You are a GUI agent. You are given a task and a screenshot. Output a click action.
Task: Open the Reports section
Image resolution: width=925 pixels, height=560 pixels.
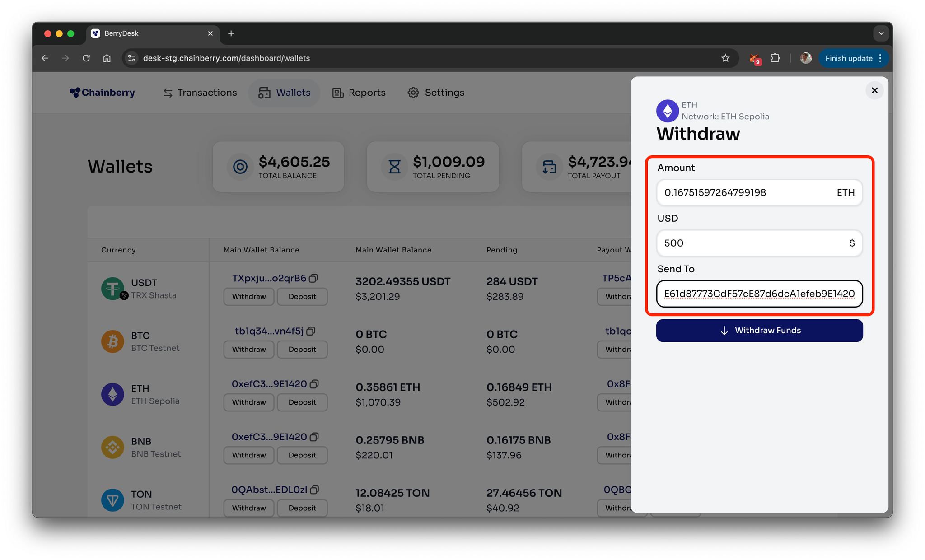pos(359,93)
